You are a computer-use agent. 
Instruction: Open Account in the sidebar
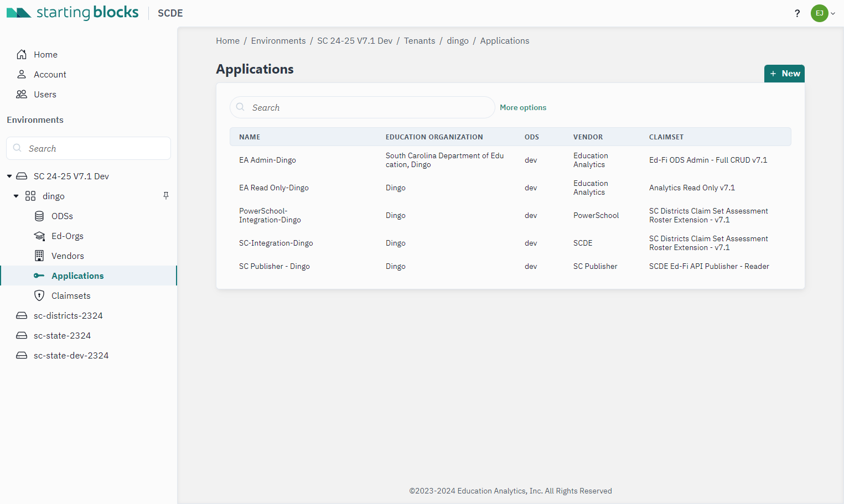[50, 74]
